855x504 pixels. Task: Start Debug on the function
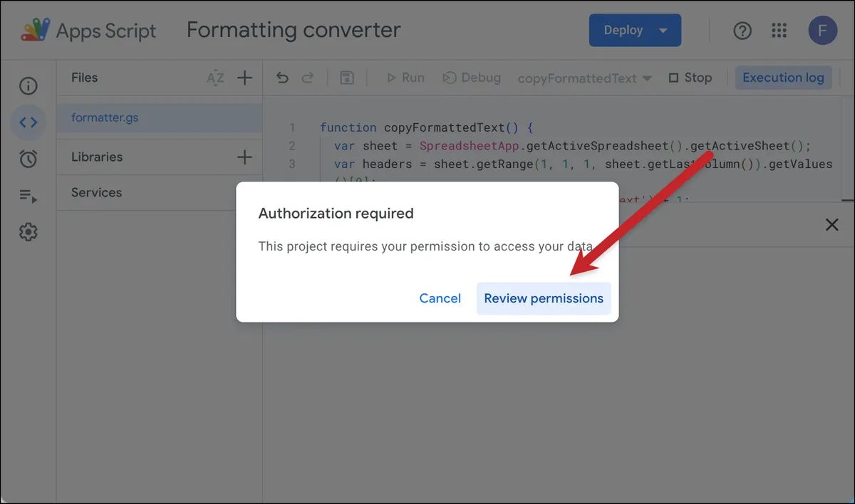click(x=472, y=78)
